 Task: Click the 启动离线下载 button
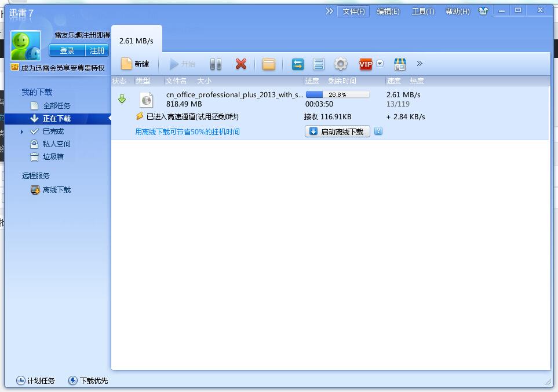[x=337, y=131]
